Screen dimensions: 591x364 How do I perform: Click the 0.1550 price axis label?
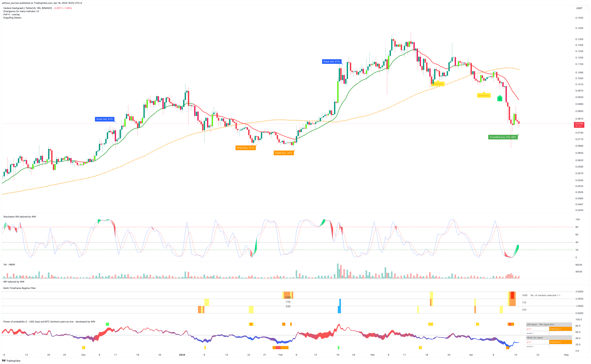tap(579, 18)
